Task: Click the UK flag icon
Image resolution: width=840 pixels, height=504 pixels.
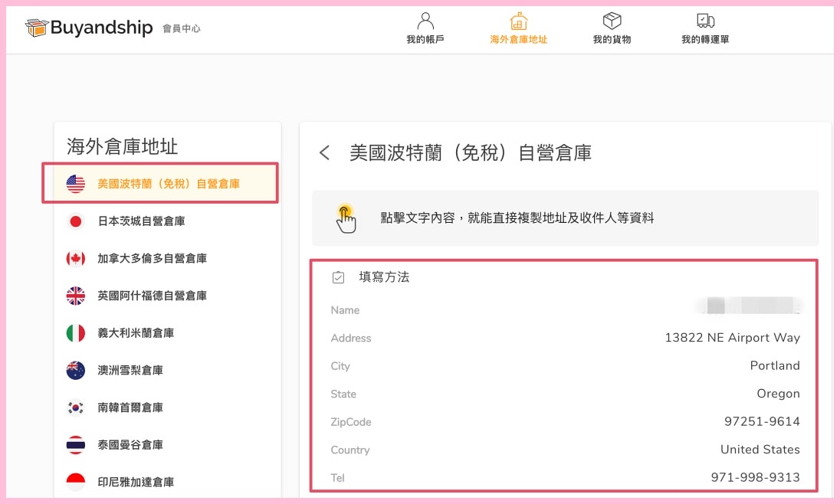Action: [x=76, y=296]
